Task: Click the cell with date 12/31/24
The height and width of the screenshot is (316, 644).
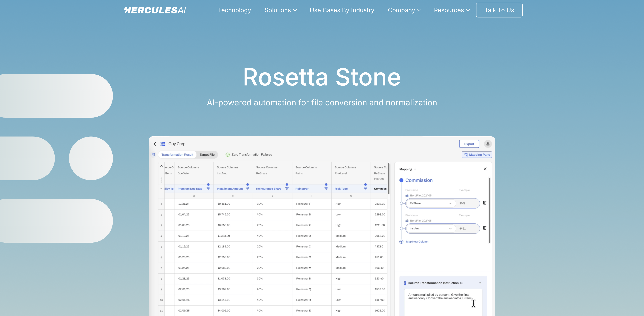Action: (x=194, y=204)
